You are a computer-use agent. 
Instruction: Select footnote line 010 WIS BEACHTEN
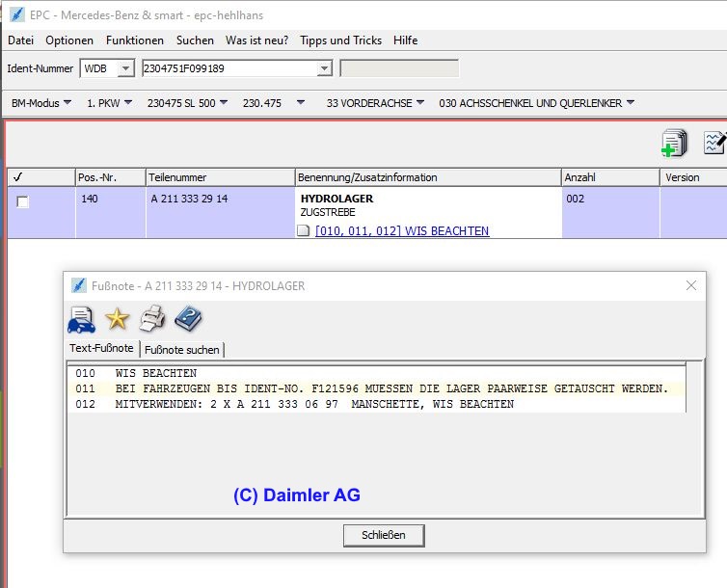[376, 373]
